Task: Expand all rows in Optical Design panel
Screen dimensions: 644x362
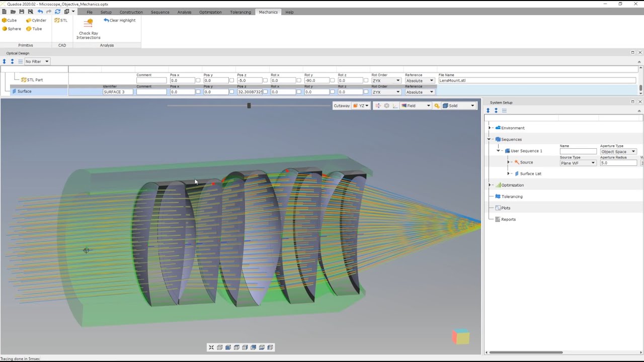Action: click(x=4, y=61)
